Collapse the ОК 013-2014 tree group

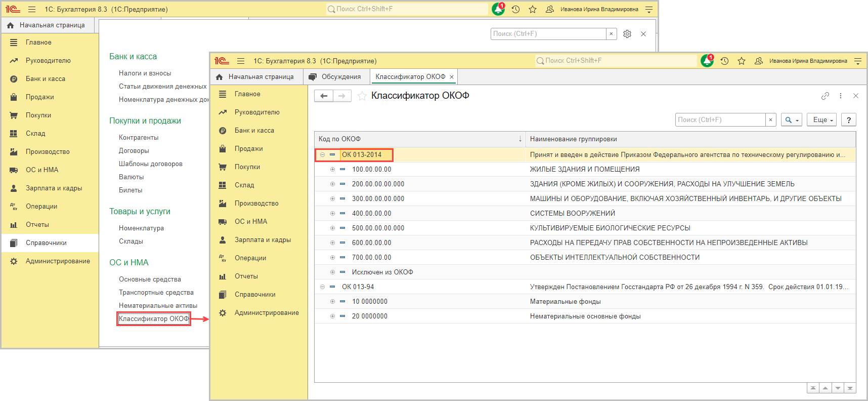[322, 155]
